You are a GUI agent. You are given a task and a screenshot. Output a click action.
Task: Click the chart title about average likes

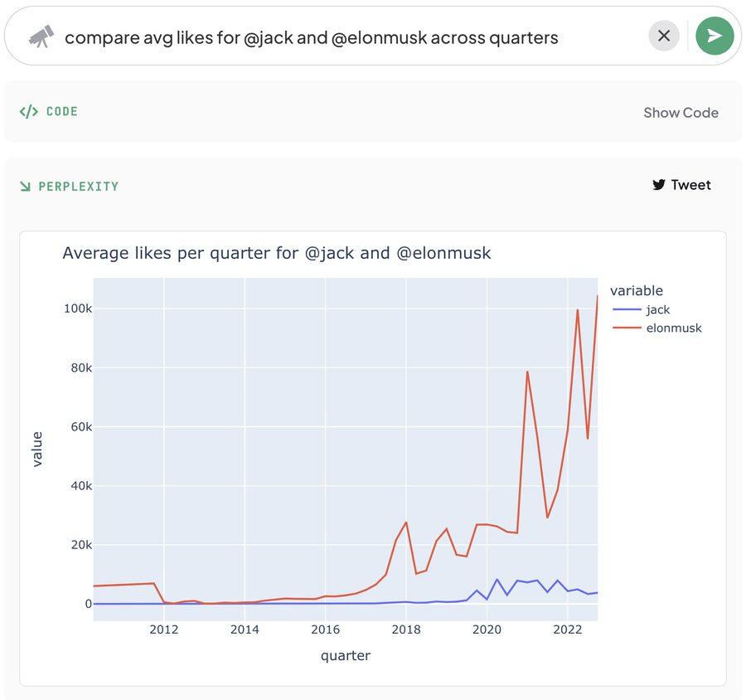276,253
